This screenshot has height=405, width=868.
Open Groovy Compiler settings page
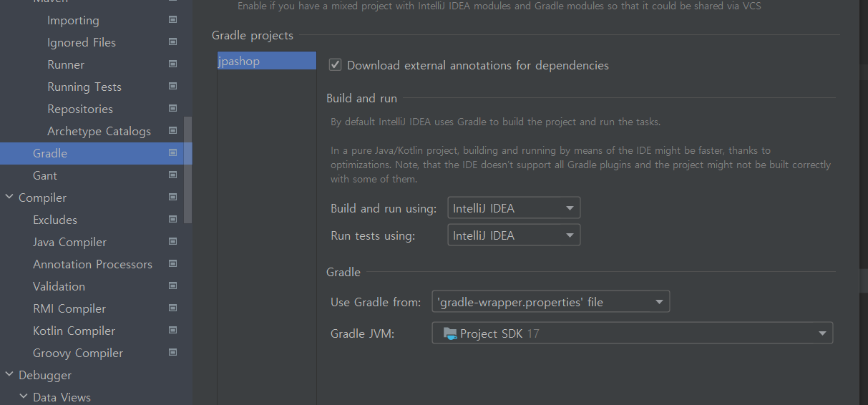pyautogui.click(x=78, y=353)
